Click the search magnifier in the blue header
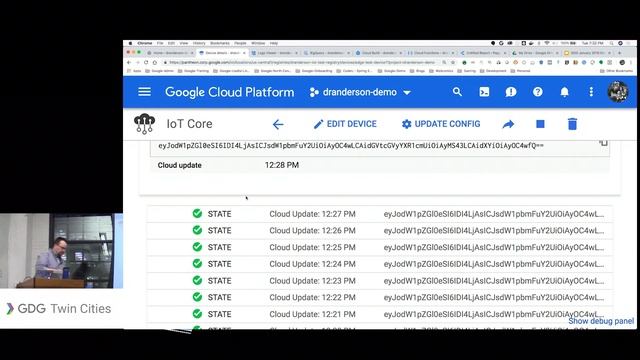 pos(457,92)
